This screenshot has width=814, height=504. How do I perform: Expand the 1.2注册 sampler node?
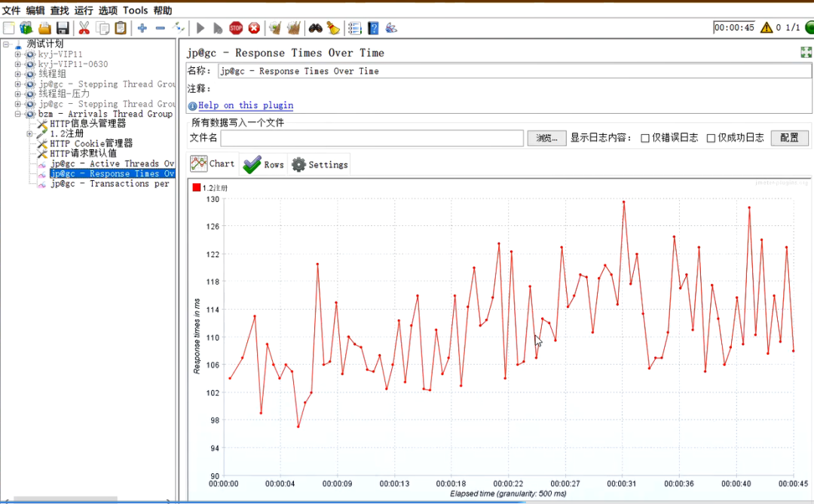29,133
